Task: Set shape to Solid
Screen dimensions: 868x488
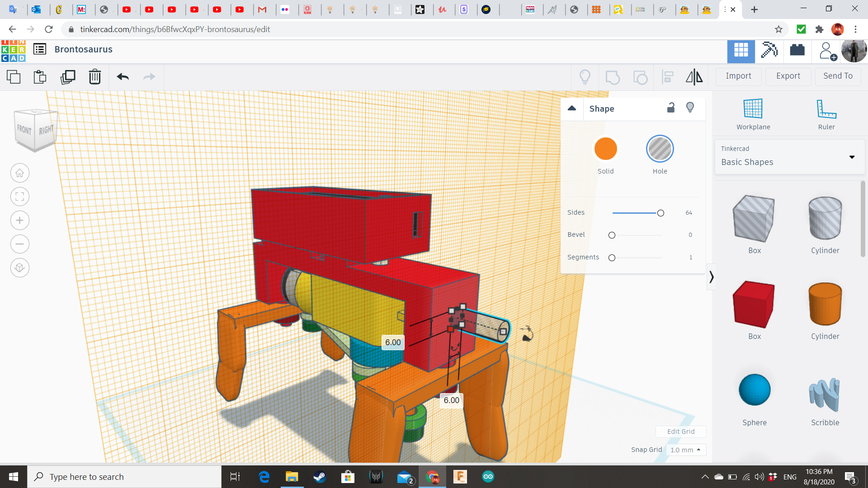Action: click(x=605, y=149)
